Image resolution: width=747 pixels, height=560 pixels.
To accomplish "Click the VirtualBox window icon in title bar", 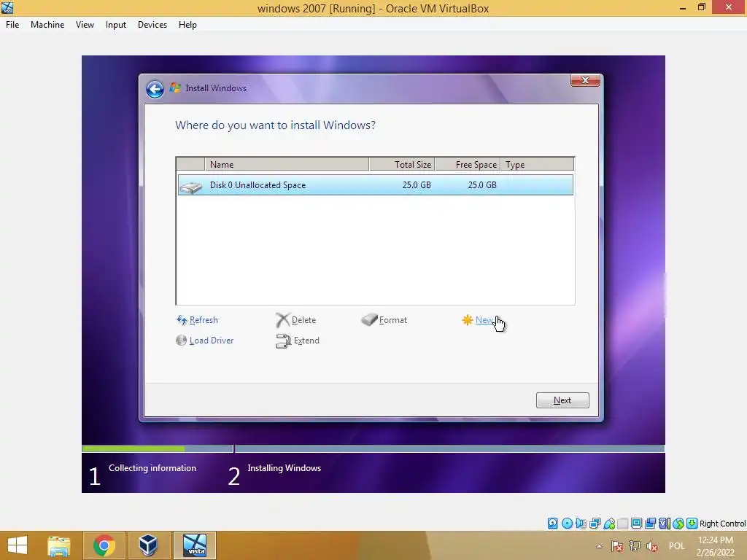I will tap(7, 7).
